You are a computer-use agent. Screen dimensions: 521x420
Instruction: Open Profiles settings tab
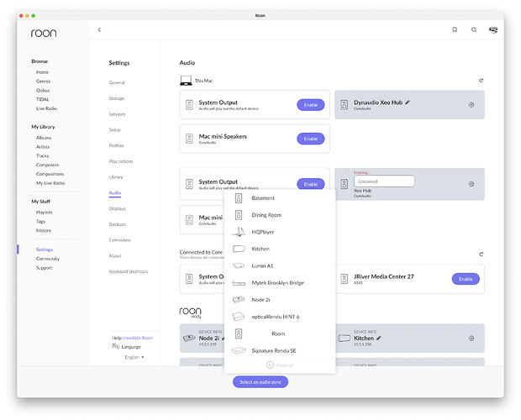(116, 146)
